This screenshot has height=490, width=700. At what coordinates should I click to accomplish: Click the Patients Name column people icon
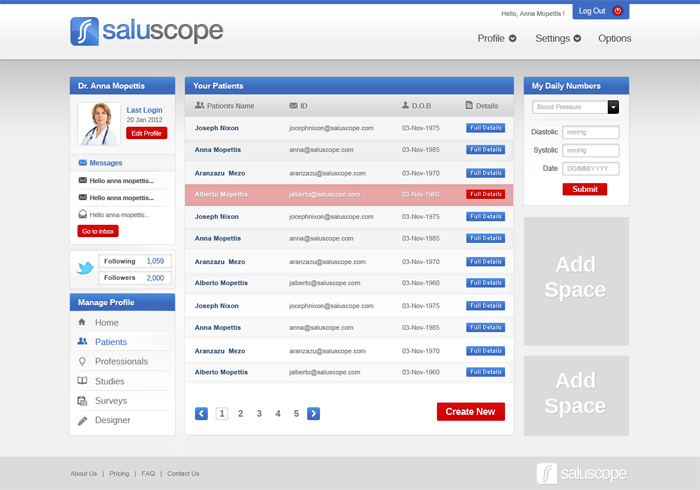point(200,105)
